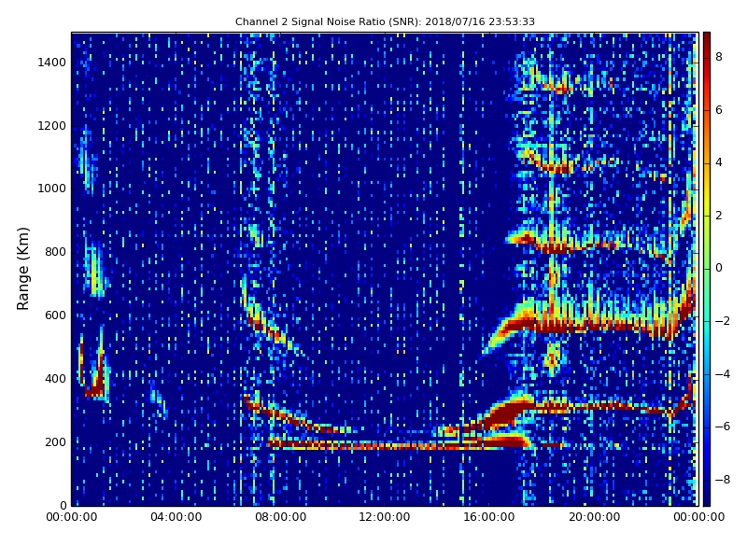Click the colorbar label −2

point(723,321)
